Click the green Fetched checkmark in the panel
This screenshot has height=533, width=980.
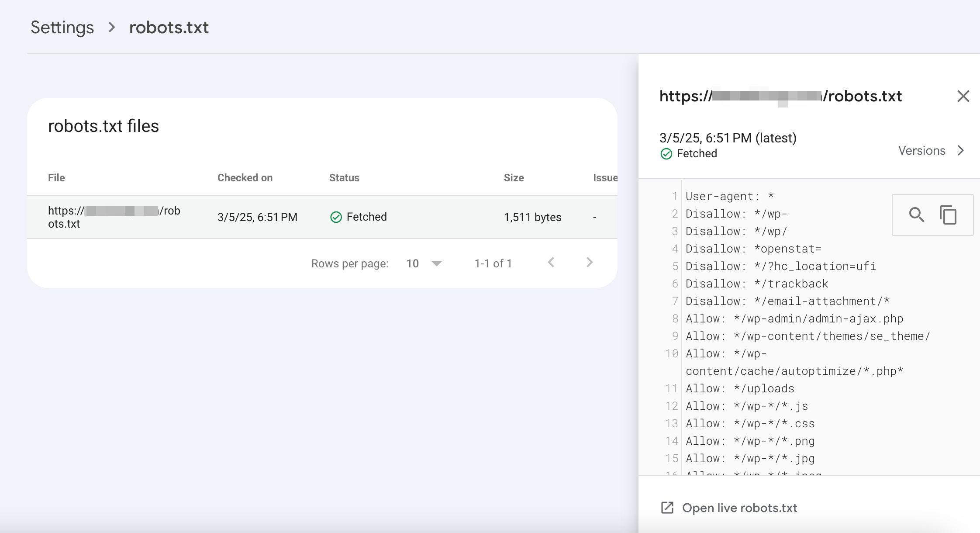[666, 153]
